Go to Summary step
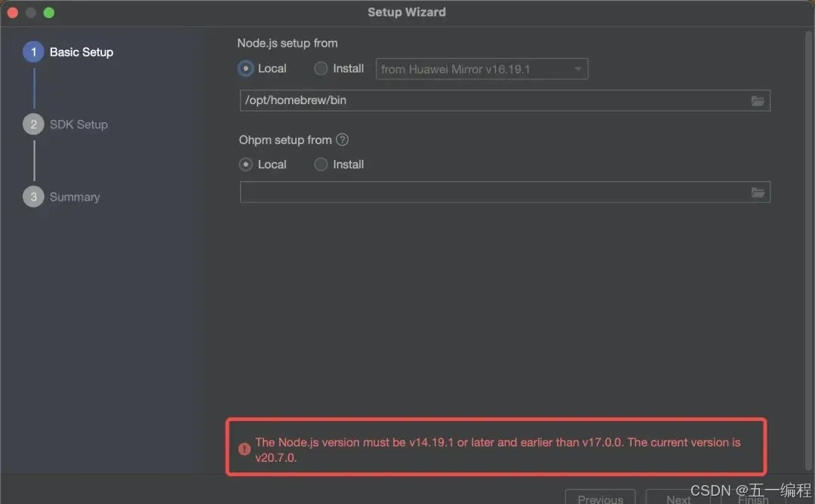Viewport: 815px width, 504px height. 61,197
